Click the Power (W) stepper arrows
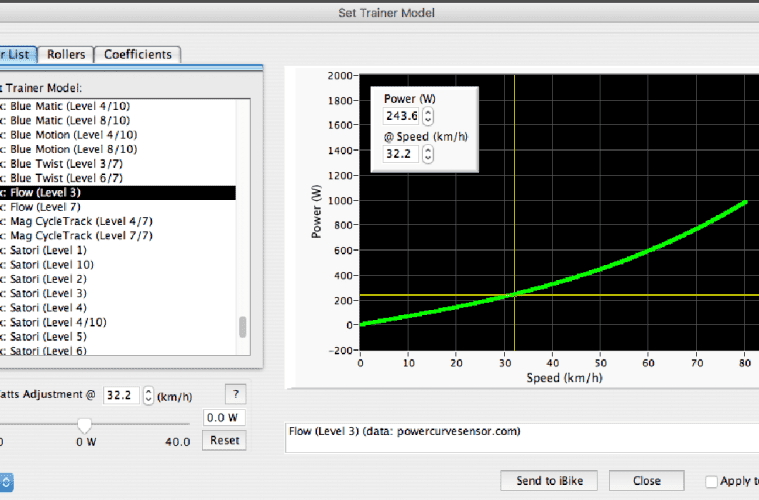This screenshot has width=759, height=500. [428, 116]
